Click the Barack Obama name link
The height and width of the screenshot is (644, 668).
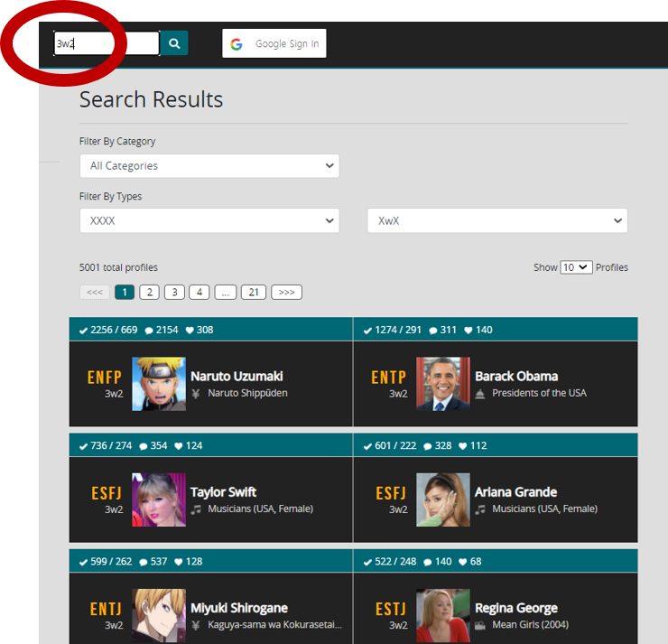(x=516, y=377)
